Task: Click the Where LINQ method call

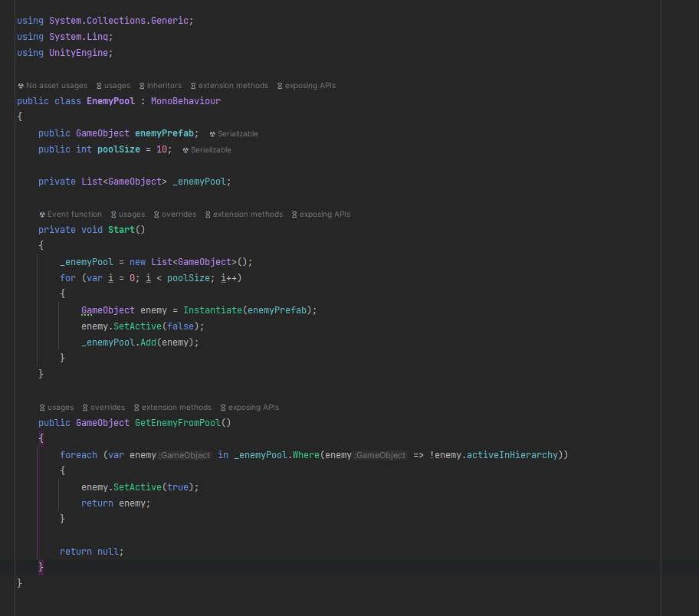Action: tap(307, 455)
